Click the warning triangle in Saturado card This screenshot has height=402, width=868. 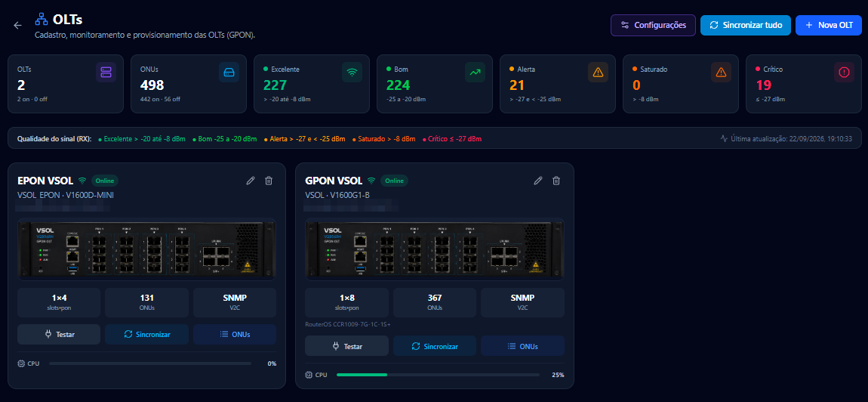tap(721, 72)
